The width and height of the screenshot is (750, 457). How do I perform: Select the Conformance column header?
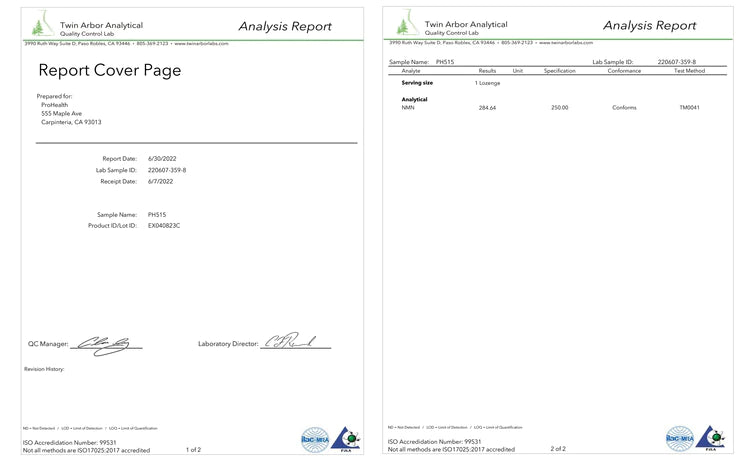pos(624,71)
